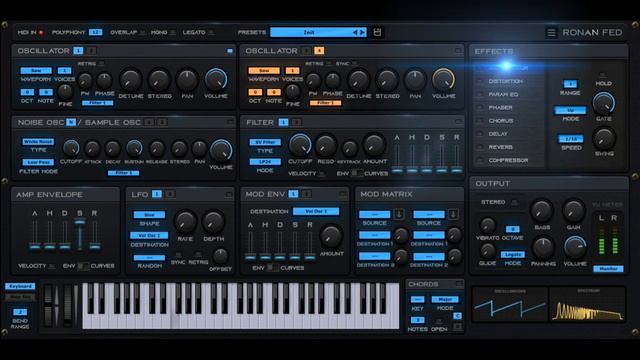Toggle the Legato switch in top bar
640x360 pixels.
pos(211,33)
